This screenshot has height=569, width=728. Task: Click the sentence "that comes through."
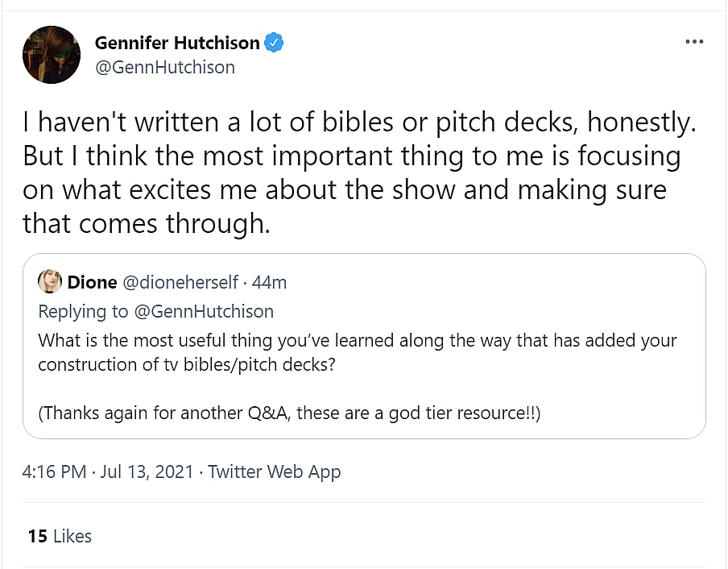[x=146, y=223]
